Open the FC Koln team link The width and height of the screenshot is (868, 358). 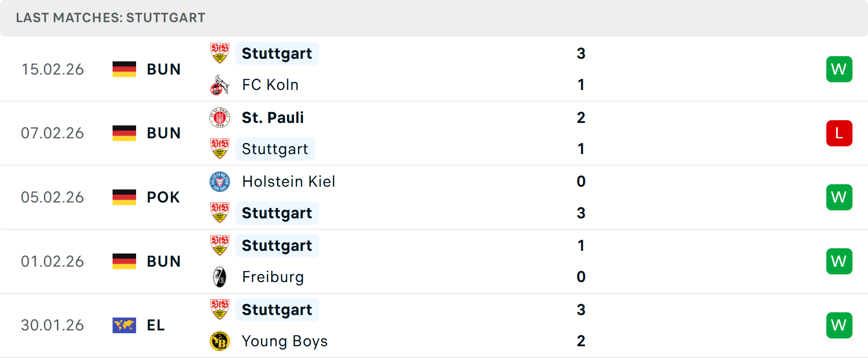pos(270,85)
